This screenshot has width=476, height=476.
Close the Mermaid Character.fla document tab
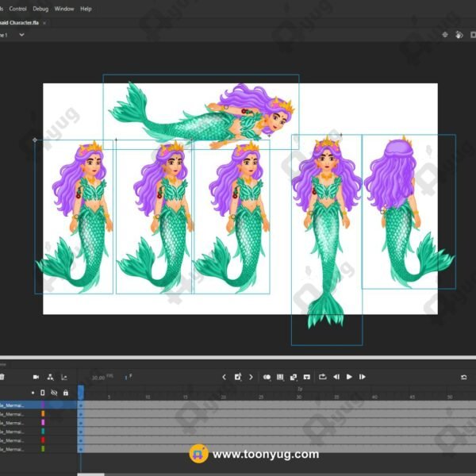(x=45, y=23)
